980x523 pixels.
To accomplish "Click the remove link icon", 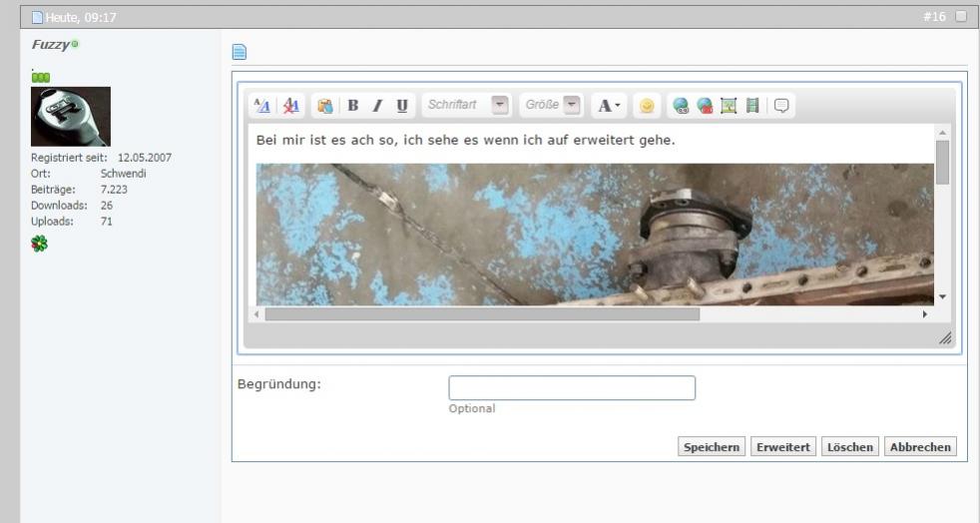I will point(704,105).
